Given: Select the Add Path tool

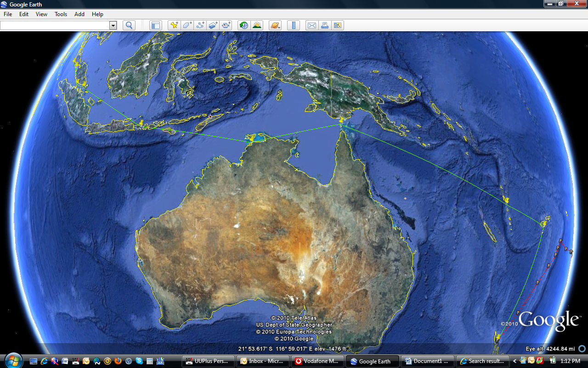Looking at the screenshot, I should [200, 25].
